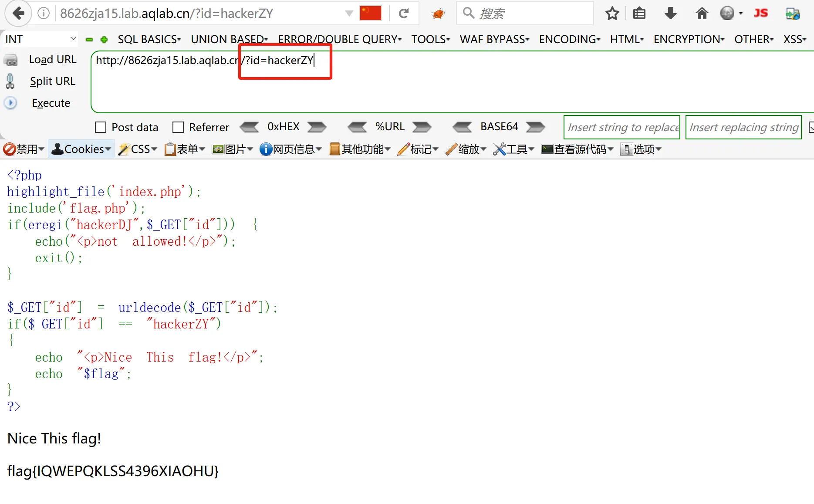
Task: Enable the Post data checkbox
Action: tap(101, 127)
